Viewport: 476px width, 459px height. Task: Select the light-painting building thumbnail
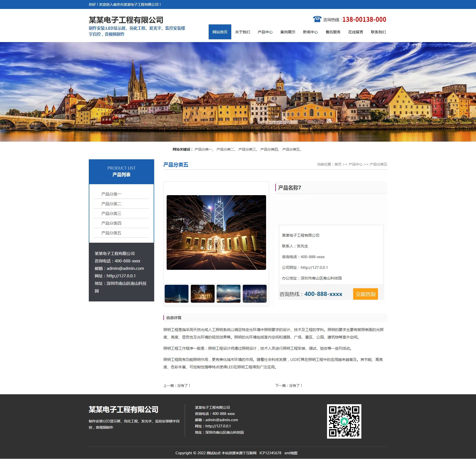pos(202,294)
